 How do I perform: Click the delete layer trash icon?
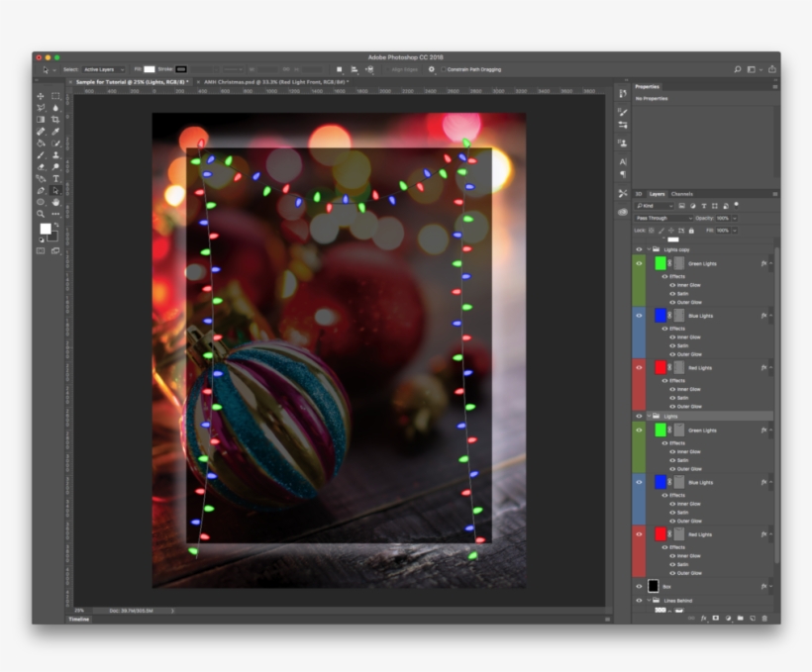pyautogui.click(x=764, y=618)
